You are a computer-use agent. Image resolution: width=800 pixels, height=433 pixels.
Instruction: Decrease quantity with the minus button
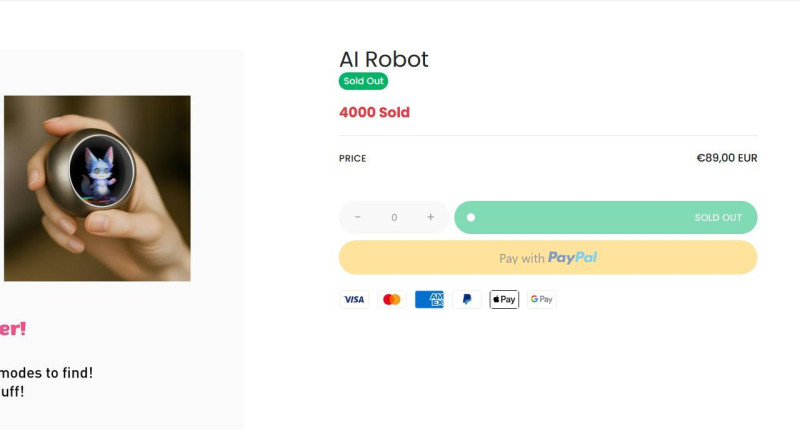pos(358,217)
